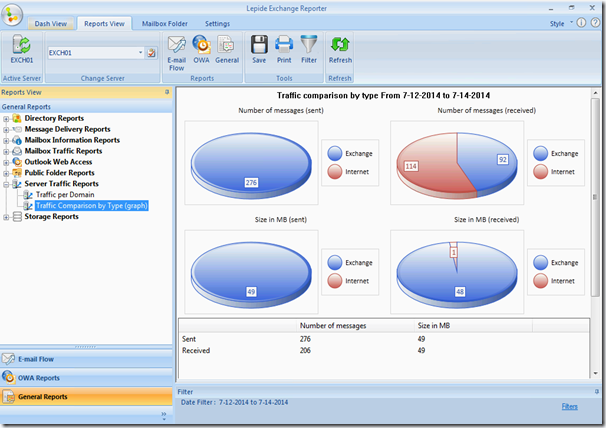Screen dimensions: 606x428
Task: Click the report scrollbar down arrow
Action: point(595,373)
